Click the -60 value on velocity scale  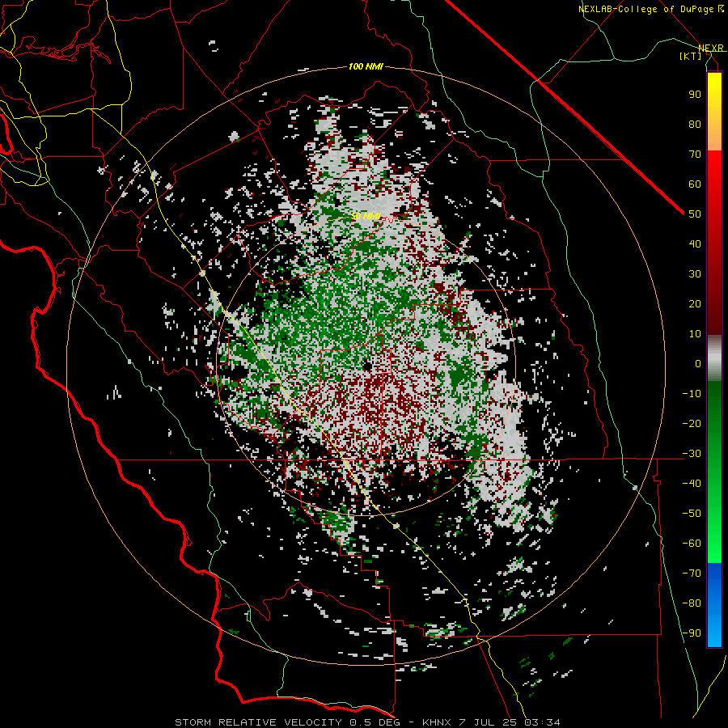[692, 544]
